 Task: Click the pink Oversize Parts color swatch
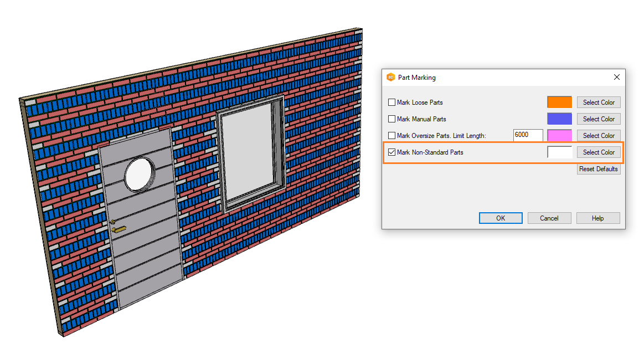pos(559,136)
